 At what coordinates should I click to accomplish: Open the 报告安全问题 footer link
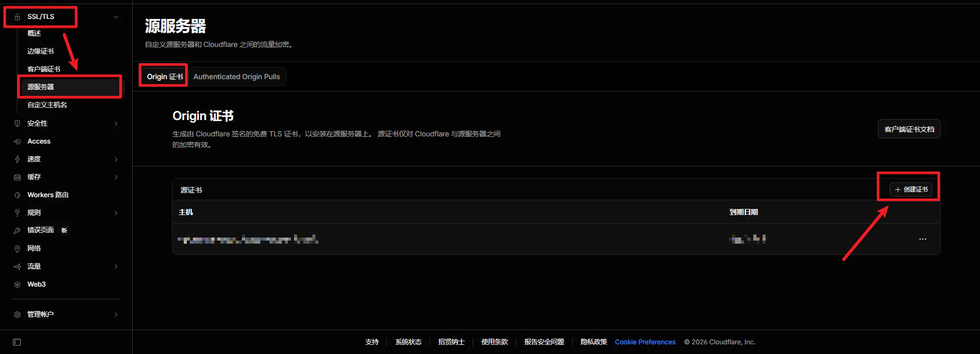pos(544,342)
